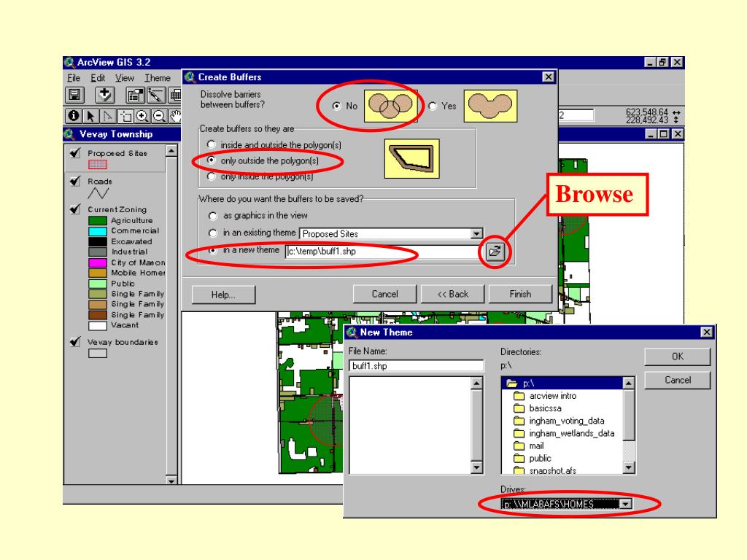Click the public folder icon

click(519, 458)
